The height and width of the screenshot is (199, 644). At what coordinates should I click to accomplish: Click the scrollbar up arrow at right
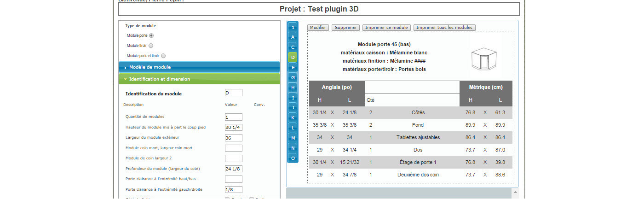(x=515, y=192)
